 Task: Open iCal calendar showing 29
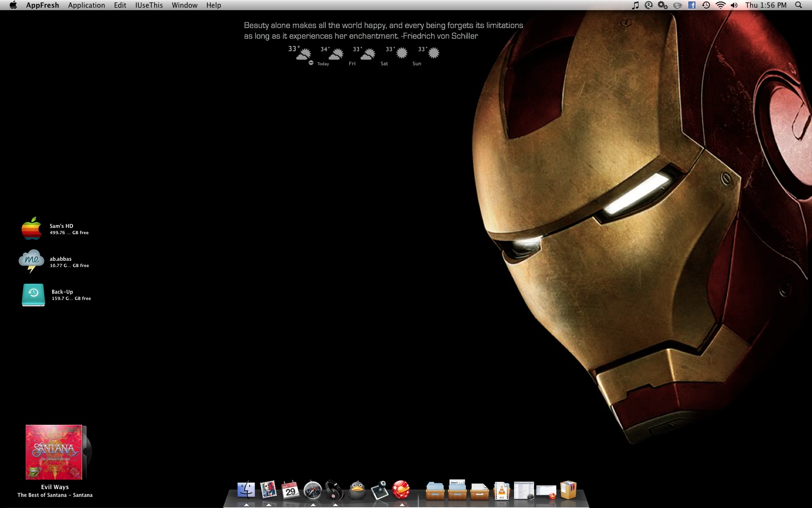(x=290, y=490)
